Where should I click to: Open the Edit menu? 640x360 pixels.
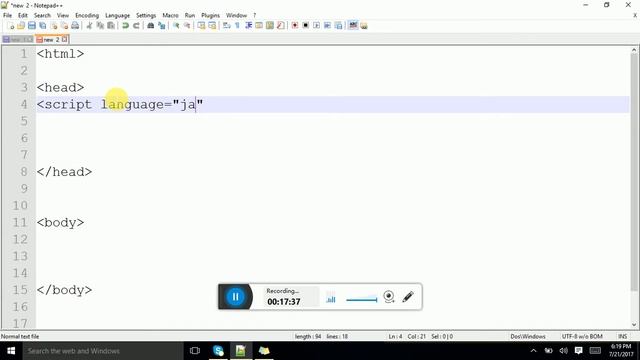23,15
